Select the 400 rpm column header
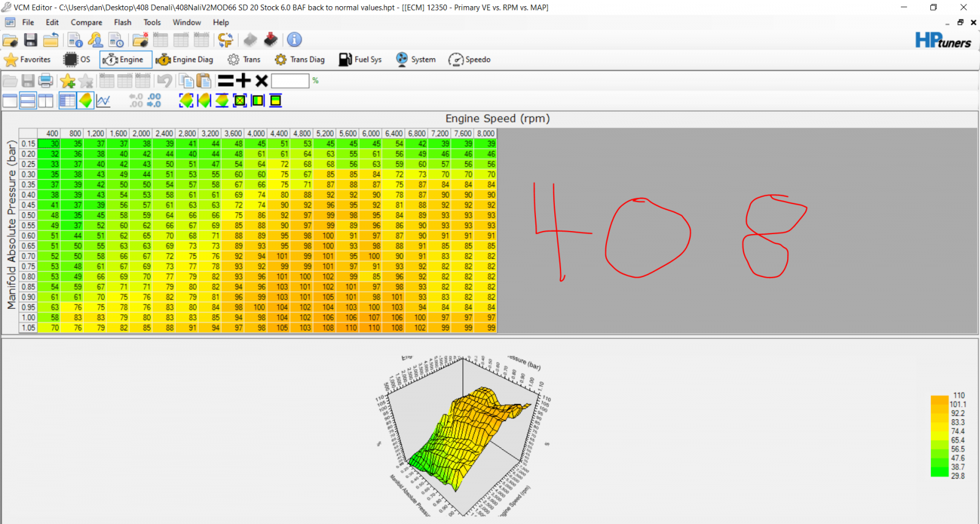The image size is (980, 524). 49,134
